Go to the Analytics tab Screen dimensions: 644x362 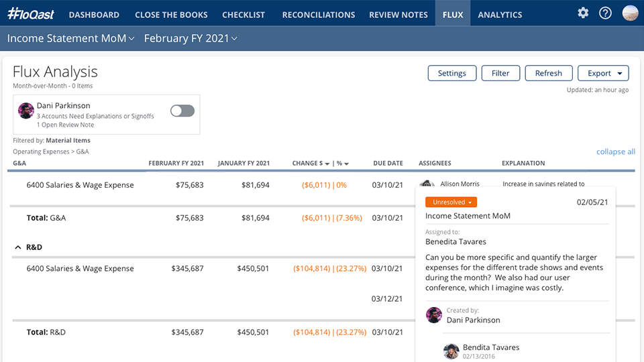pos(500,14)
